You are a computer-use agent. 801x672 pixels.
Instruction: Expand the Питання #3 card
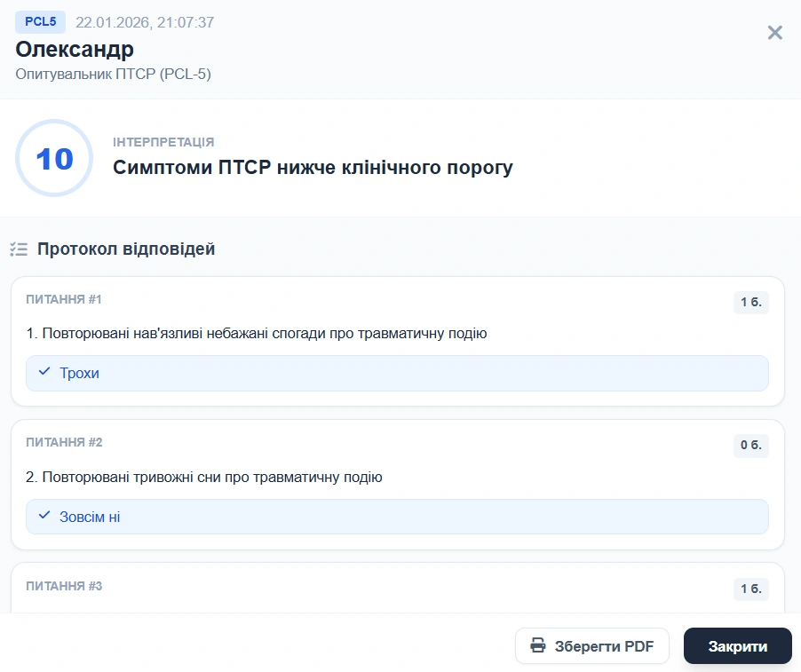(400, 587)
